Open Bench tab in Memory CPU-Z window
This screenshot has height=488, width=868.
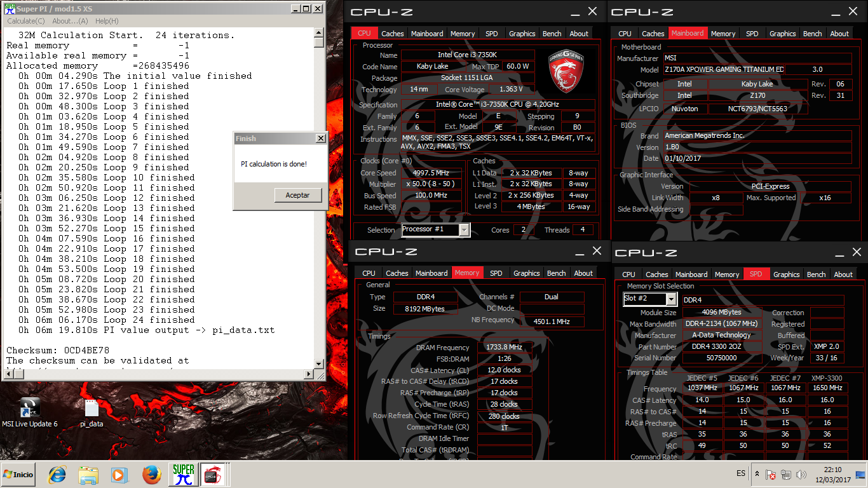557,273
